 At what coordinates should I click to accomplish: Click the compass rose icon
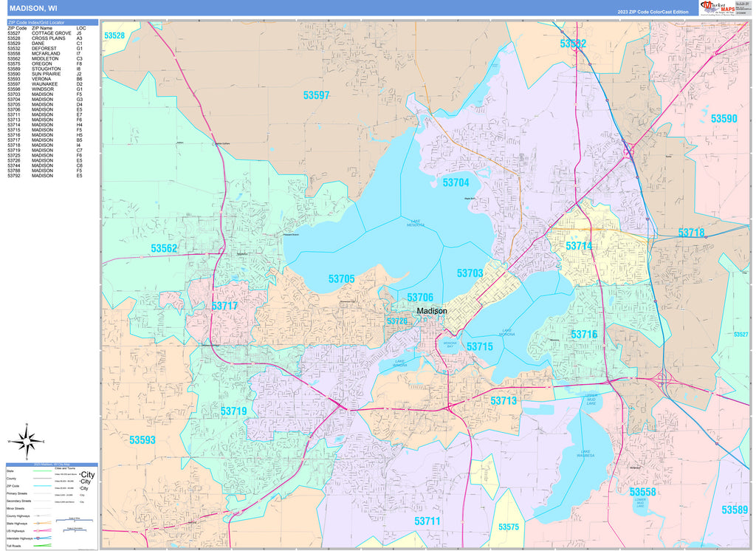(27, 442)
